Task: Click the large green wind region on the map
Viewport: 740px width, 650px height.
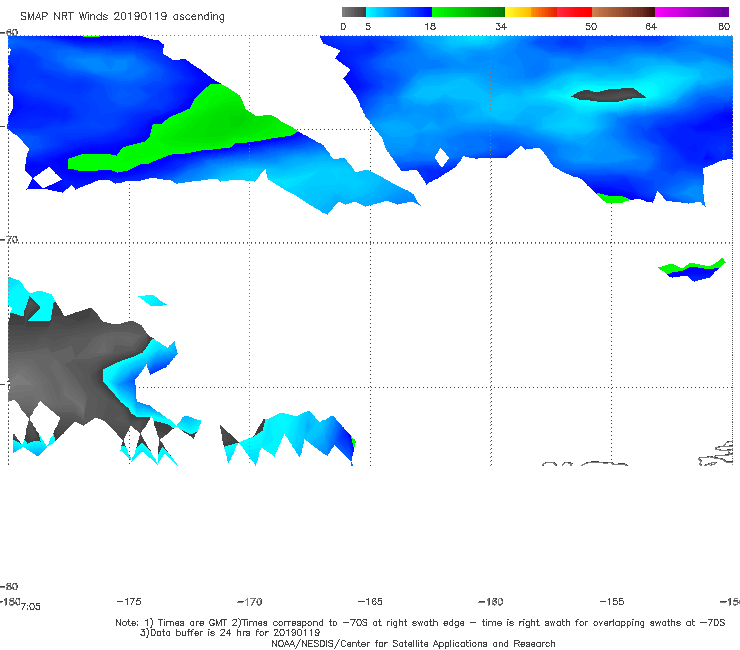Action: tap(189, 132)
